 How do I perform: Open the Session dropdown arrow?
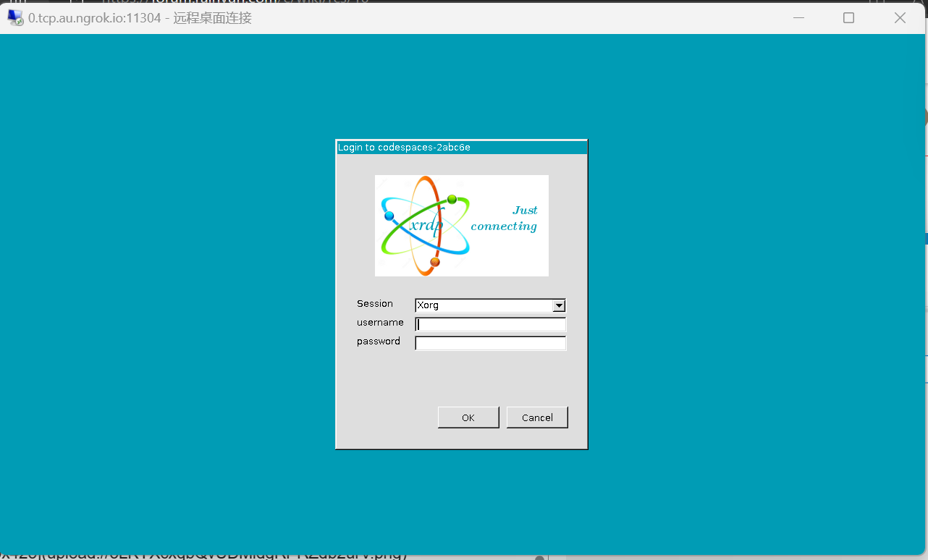(x=559, y=306)
